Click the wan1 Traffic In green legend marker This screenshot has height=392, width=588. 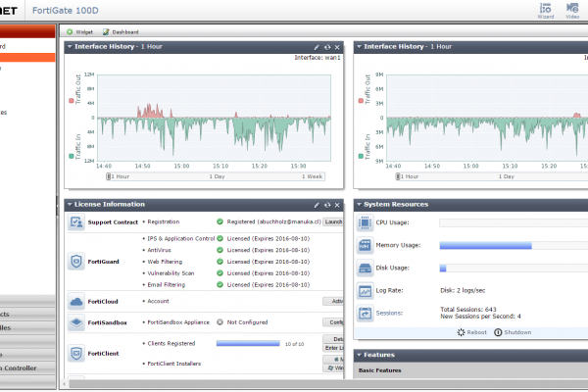72,156
